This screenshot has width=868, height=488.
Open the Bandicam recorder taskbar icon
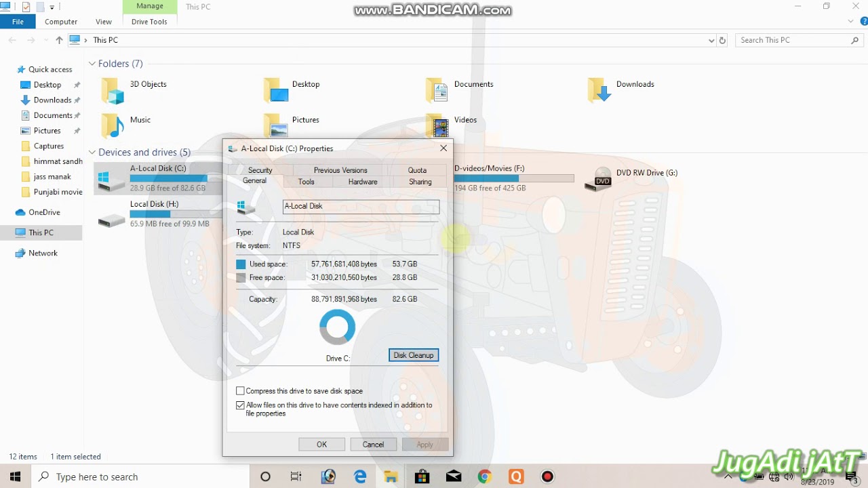coord(547,476)
